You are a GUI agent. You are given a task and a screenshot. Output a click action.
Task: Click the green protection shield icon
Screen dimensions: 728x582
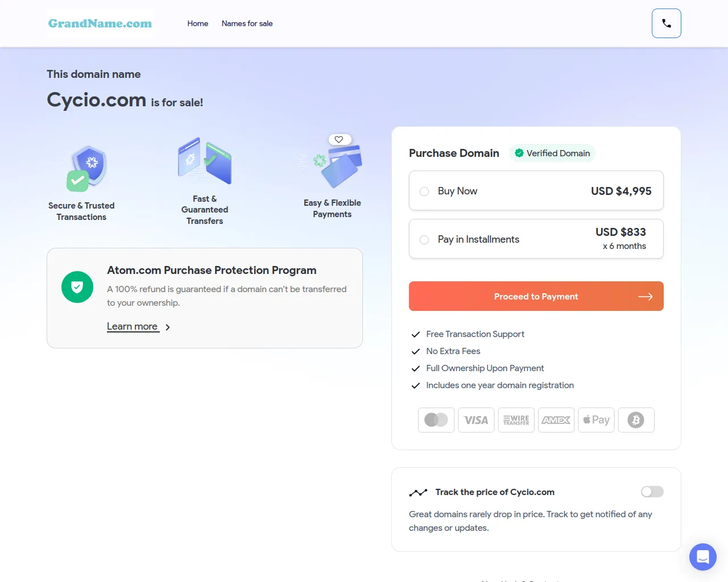77,287
